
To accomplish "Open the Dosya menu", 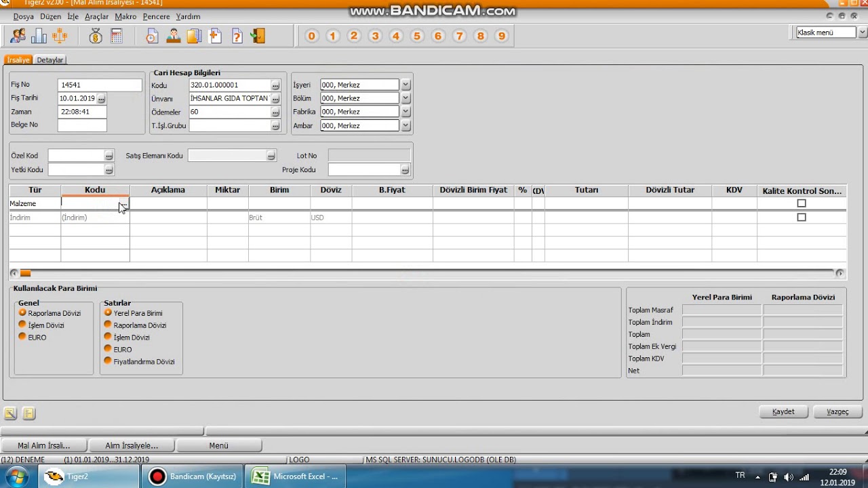I will coord(24,16).
